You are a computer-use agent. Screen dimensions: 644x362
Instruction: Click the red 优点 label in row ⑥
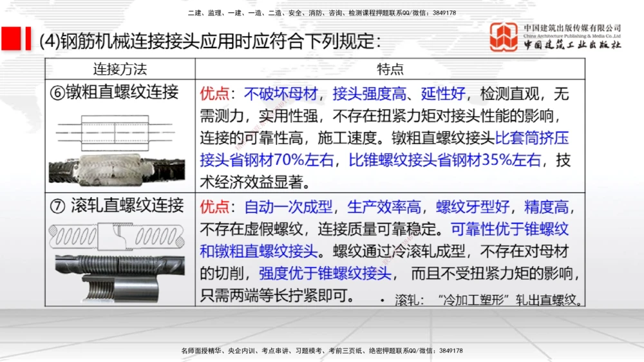(214, 94)
